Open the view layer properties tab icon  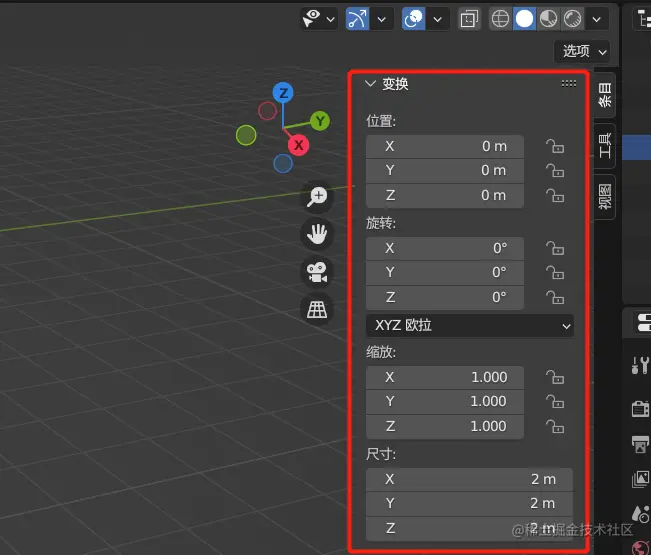640,479
